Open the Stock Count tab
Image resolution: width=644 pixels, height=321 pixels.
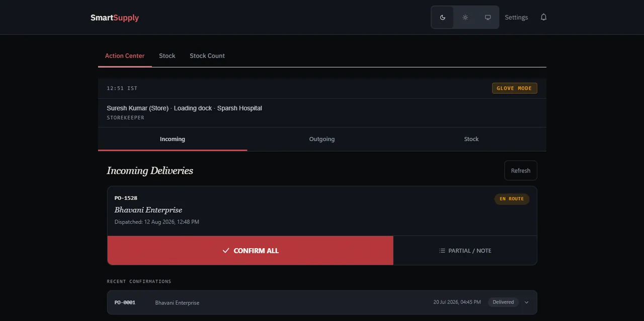pyautogui.click(x=207, y=56)
